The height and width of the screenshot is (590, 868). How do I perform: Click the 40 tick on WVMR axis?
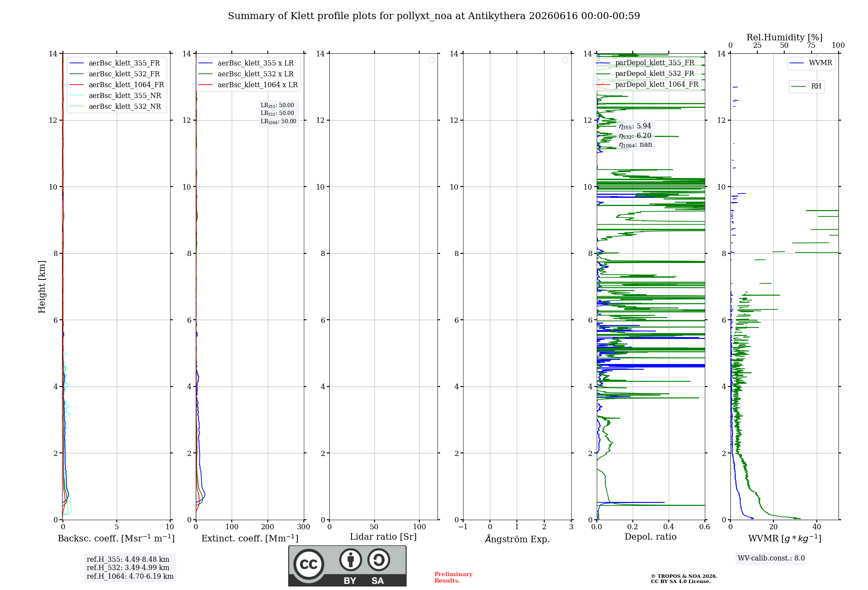pos(817,527)
